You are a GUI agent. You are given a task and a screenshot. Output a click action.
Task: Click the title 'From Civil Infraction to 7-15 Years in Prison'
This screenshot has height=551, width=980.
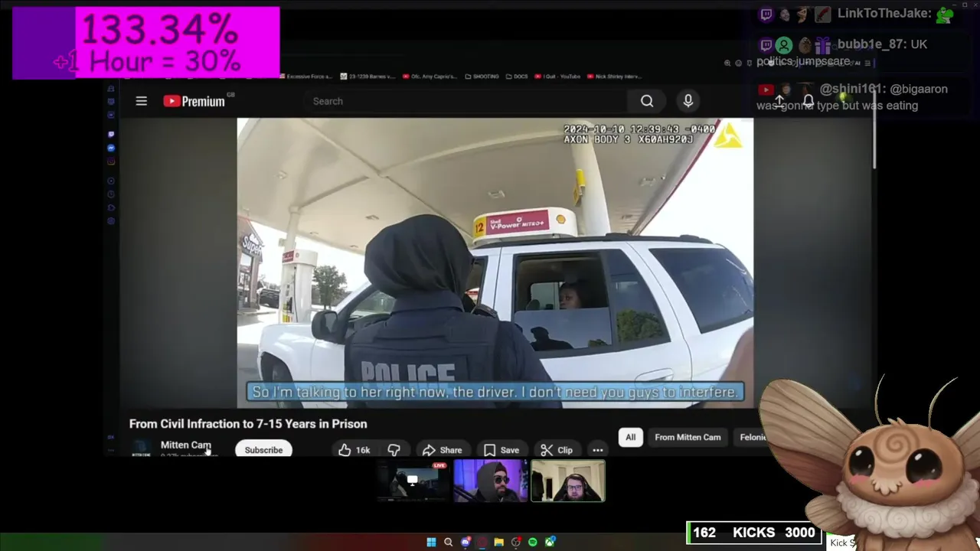click(x=248, y=424)
